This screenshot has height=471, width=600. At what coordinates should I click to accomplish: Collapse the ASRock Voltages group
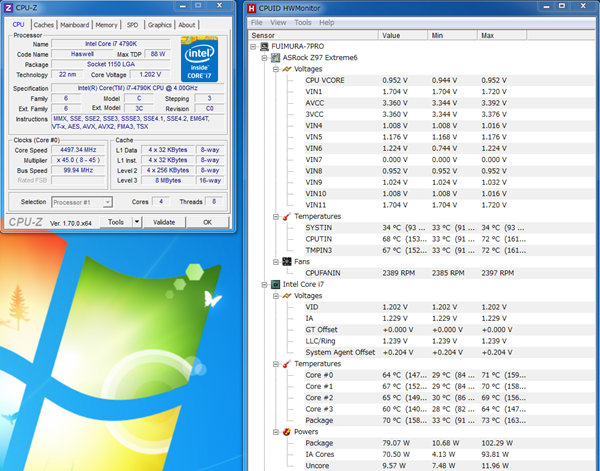click(x=276, y=69)
